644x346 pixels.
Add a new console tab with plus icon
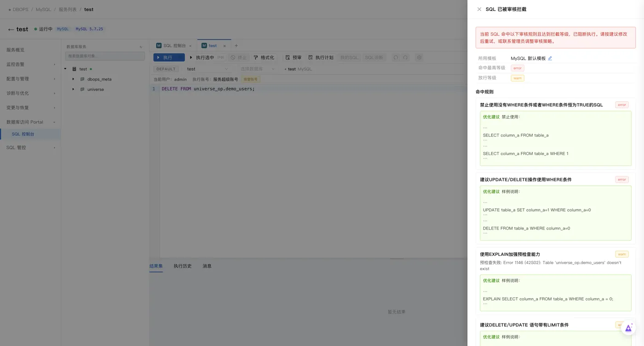coord(236,46)
